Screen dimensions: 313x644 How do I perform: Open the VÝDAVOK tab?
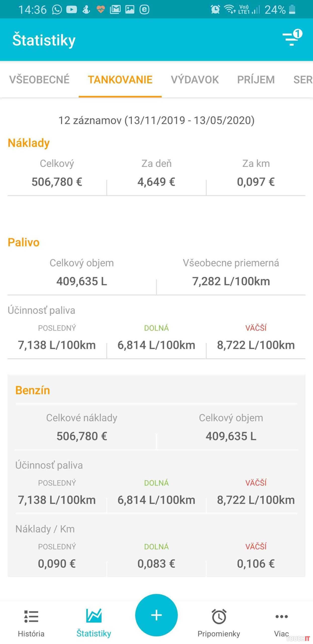(195, 80)
